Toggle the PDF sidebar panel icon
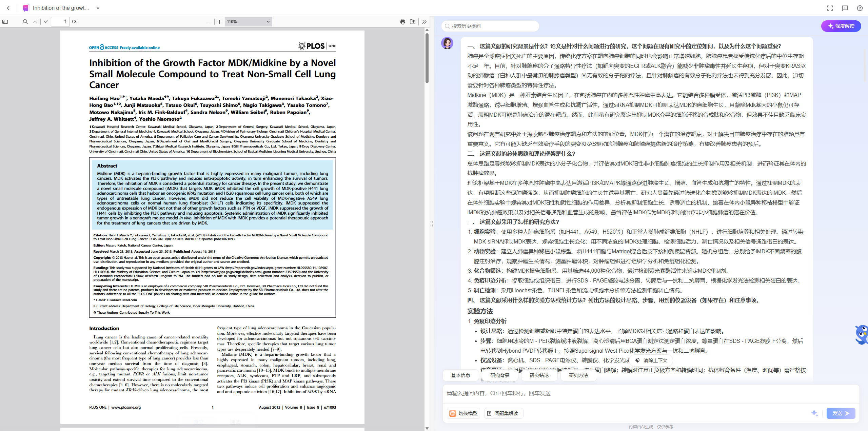This screenshot has width=868, height=431. [5, 22]
